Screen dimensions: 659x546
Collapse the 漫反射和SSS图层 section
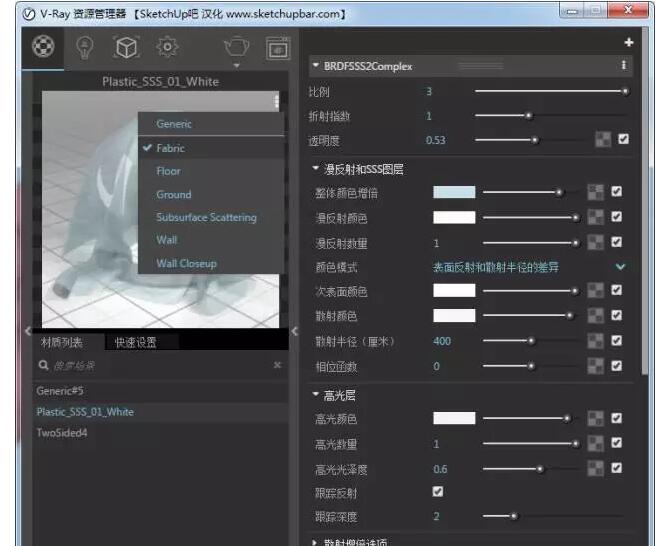click(316, 168)
